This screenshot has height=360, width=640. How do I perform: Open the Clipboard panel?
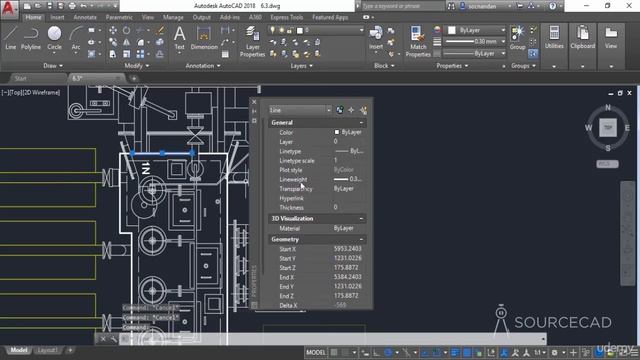pos(582,38)
